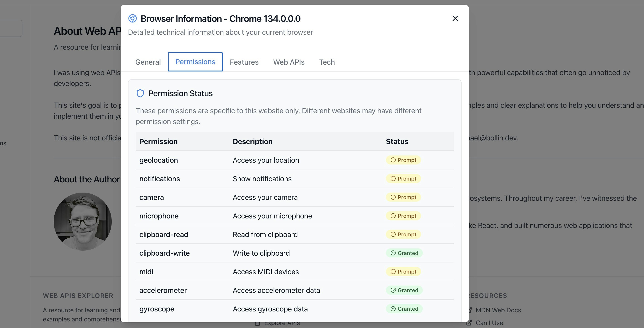Click the Prompt badge for microphone
The height and width of the screenshot is (328, 644).
pyautogui.click(x=403, y=216)
